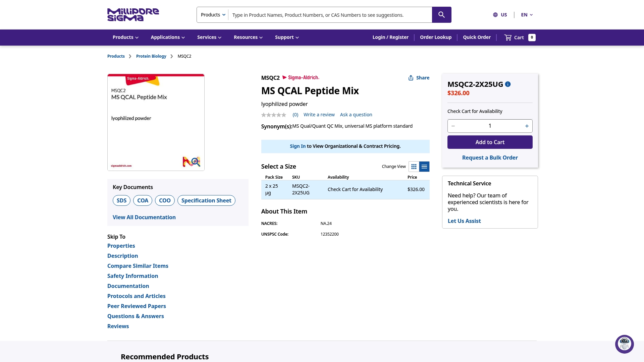Expand the Services navigation menu
This screenshot has height=362, width=644.
(209, 37)
